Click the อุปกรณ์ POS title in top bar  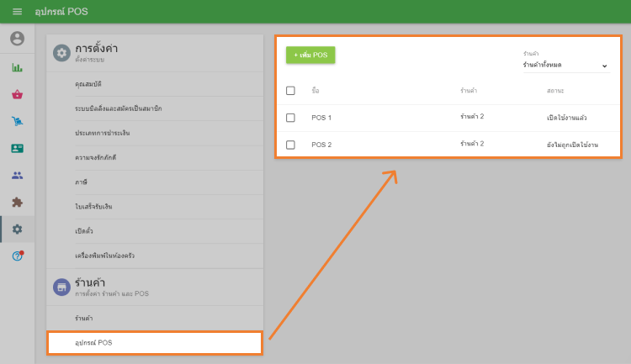point(61,12)
